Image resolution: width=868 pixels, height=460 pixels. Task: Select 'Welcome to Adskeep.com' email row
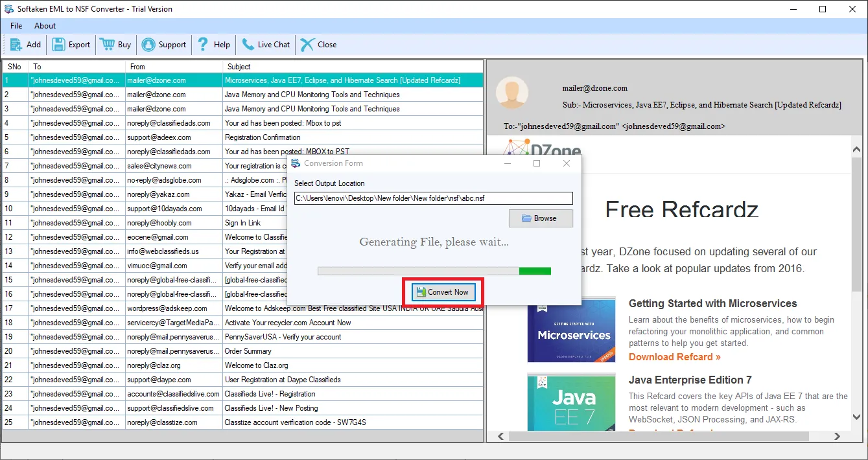pyautogui.click(x=242, y=308)
